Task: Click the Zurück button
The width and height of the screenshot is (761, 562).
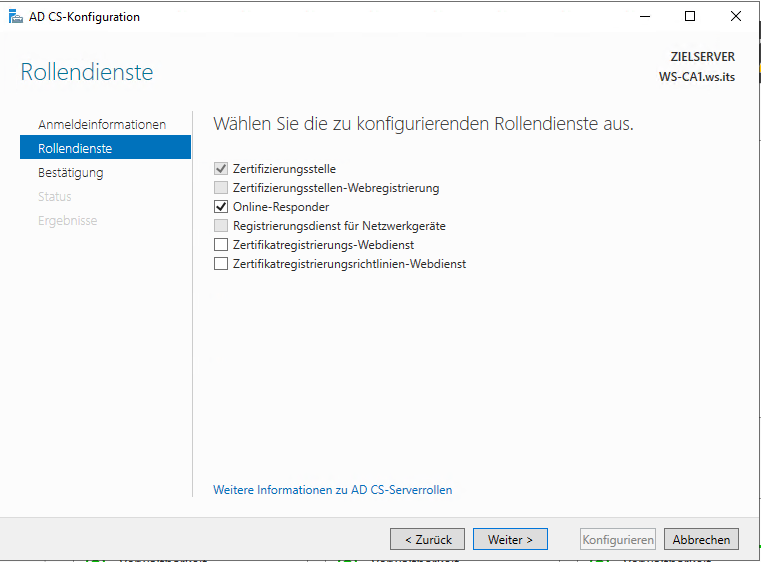Action: click(x=428, y=539)
